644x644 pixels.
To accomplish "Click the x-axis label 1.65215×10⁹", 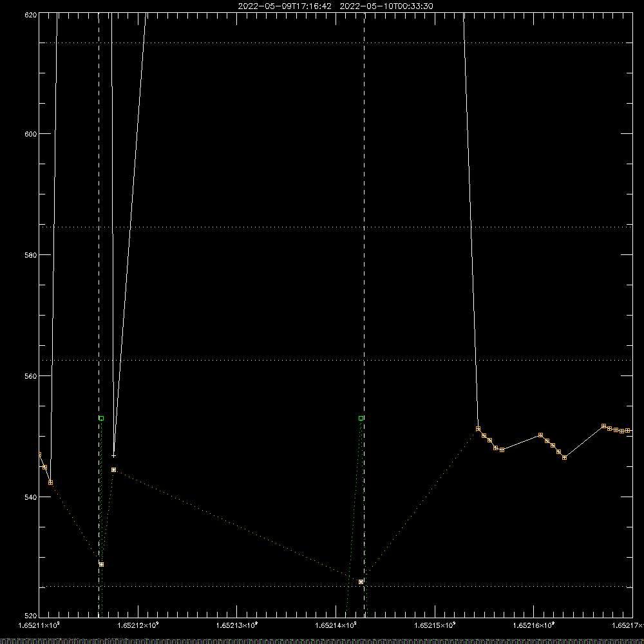I will pos(435,625).
